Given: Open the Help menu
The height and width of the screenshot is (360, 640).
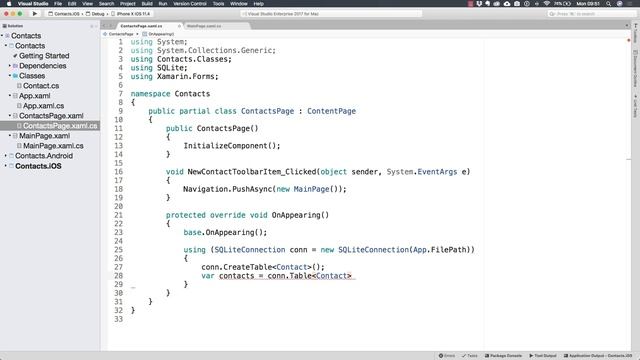Looking at the screenshot, I should (x=258, y=4).
